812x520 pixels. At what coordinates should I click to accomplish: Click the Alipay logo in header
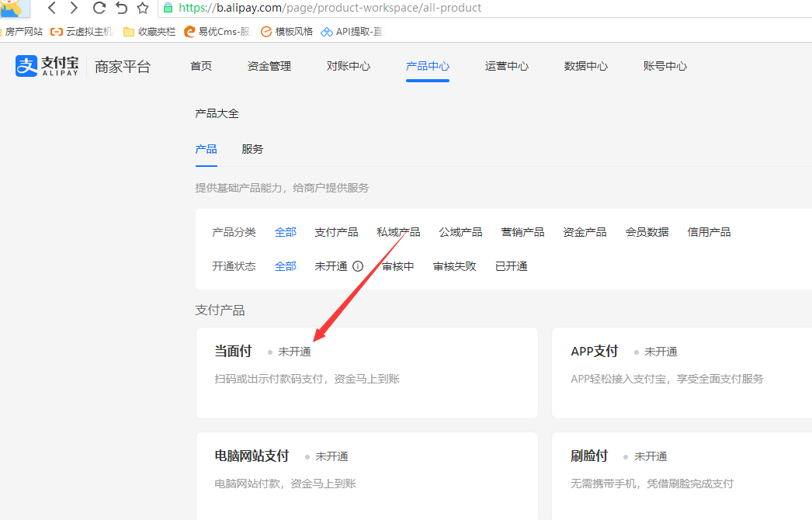point(47,66)
